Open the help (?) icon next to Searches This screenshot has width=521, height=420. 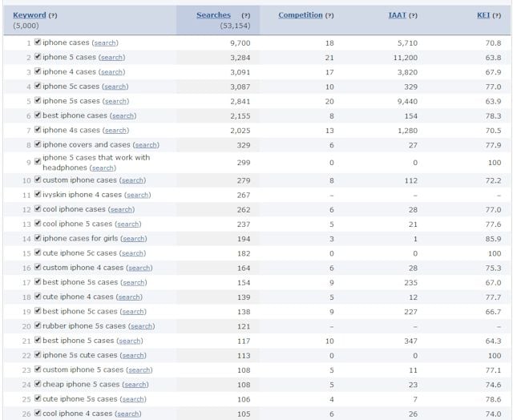246,15
